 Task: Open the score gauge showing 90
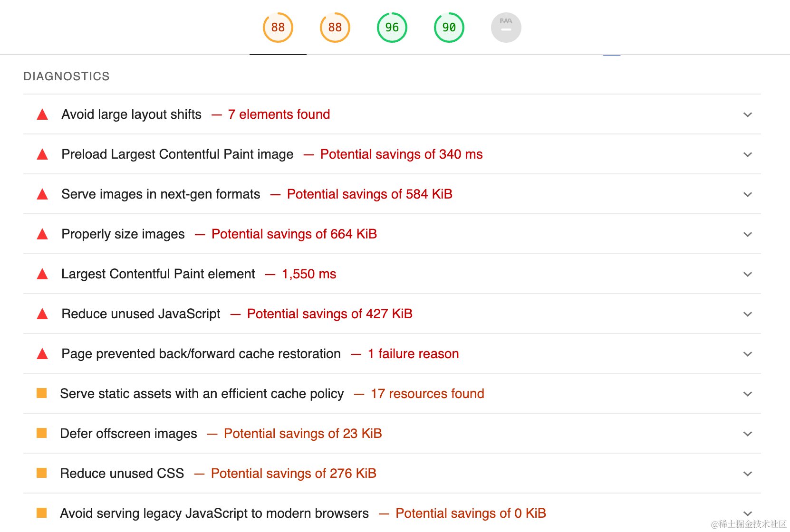point(449,28)
